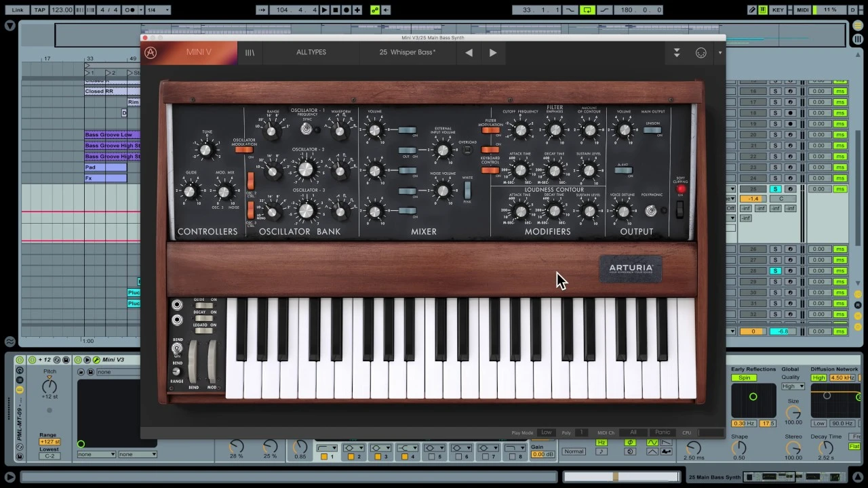Open the MIDI Ch All selector
This screenshot has width=868, height=488.
coord(633,432)
